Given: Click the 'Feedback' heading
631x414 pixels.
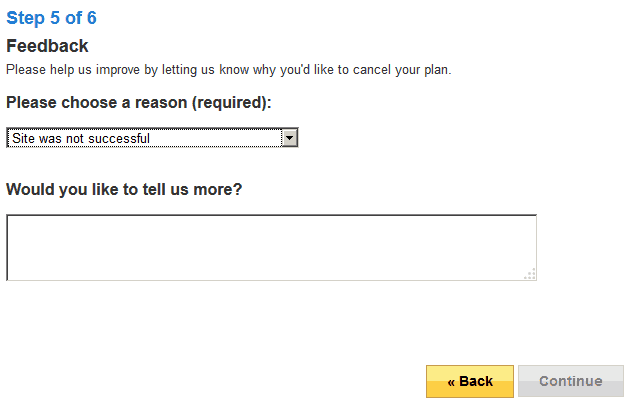Looking at the screenshot, I should (x=47, y=46).
